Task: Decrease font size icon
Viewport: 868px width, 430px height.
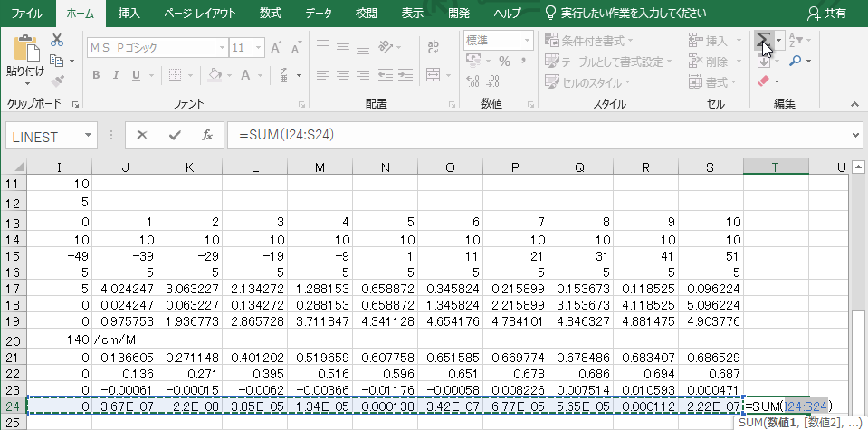Action: (x=296, y=48)
